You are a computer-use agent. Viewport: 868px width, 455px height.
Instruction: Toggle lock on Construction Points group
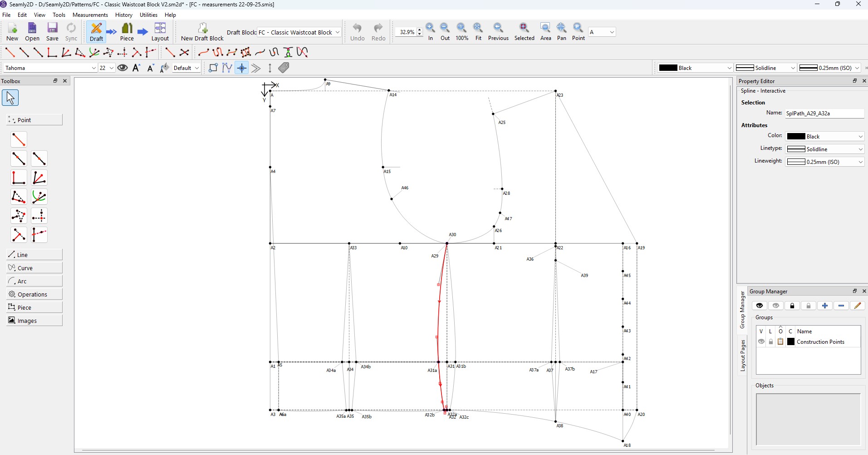(x=771, y=342)
